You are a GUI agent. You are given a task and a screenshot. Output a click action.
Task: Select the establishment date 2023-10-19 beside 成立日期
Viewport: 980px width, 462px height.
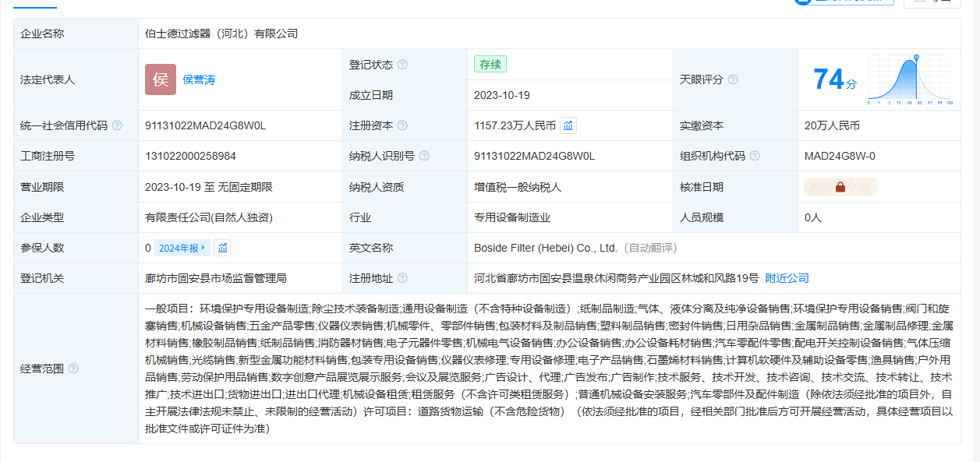point(502,95)
